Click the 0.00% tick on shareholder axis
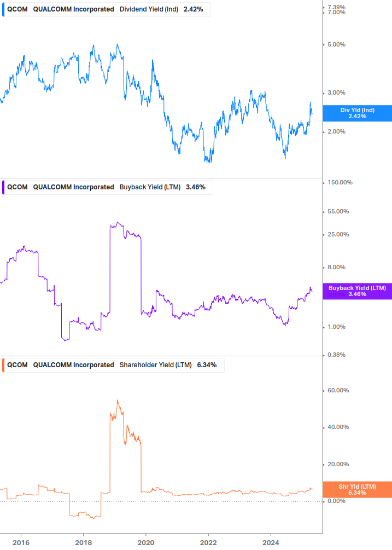 pos(336,501)
